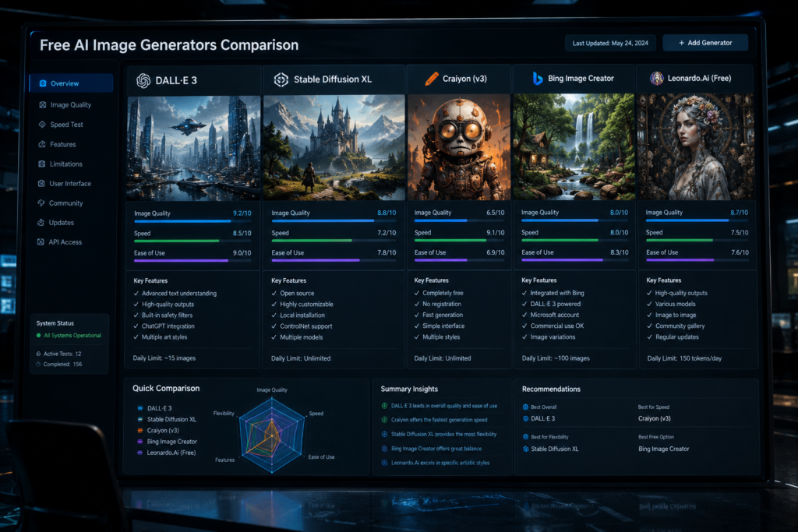The width and height of the screenshot is (798, 532).
Task: Go to the Speed Test section
Action: (x=66, y=125)
